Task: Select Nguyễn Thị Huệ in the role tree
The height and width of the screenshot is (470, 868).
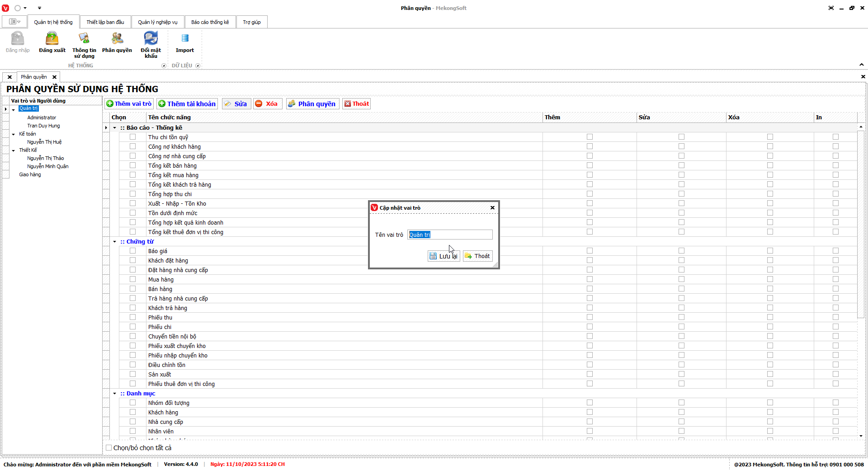Action: (x=44, y=142)
